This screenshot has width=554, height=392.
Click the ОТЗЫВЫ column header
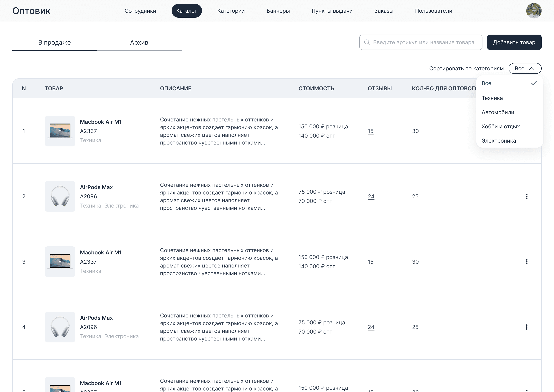click(380, 89)
